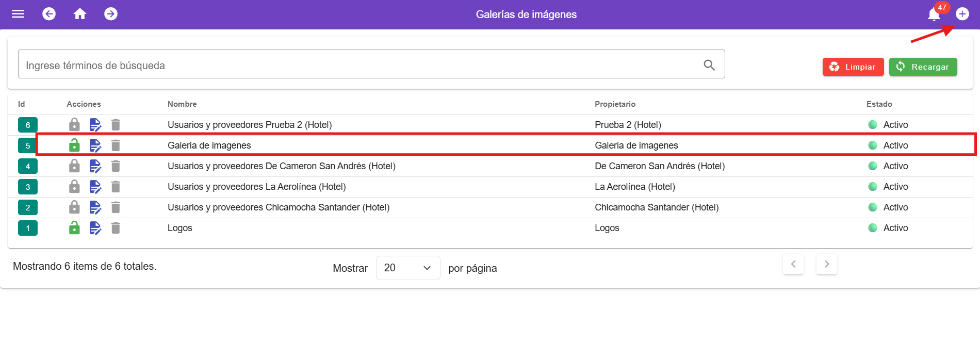
Task: Open notifications bell with 47 badge
Action: click(934, 14)
